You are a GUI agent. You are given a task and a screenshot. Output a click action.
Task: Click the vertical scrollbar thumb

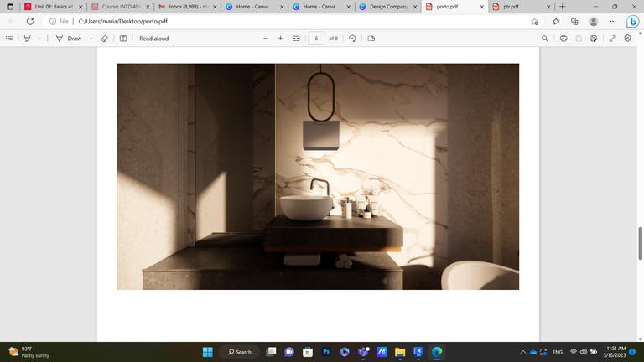(x=640, y=243)
